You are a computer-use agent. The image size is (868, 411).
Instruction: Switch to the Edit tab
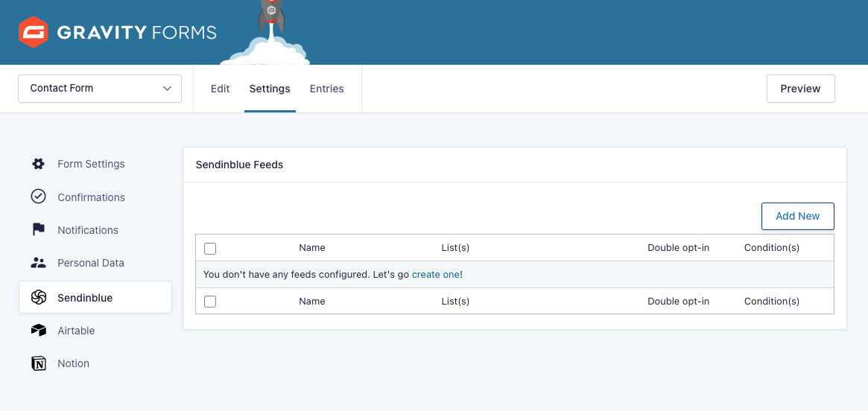pyautogui.click(x=221, y=89)
